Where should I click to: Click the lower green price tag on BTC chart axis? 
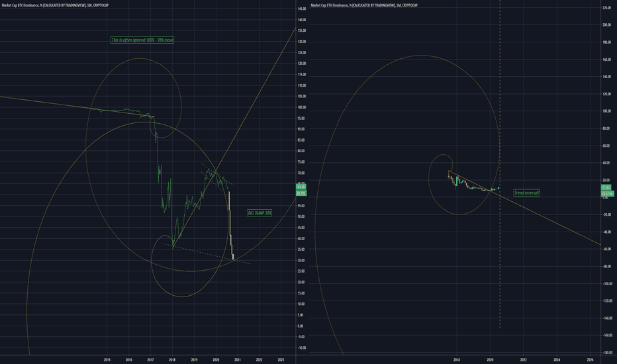301,193
